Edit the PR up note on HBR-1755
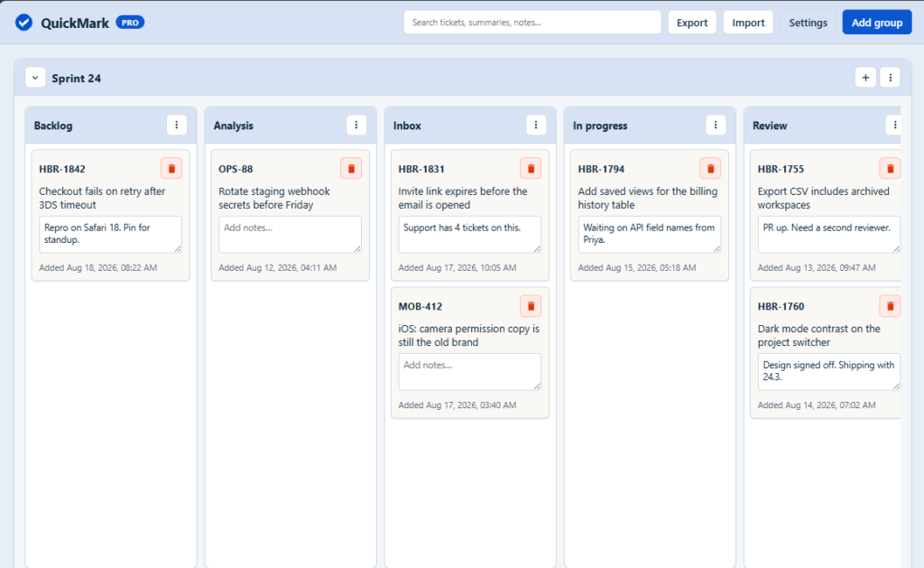The width and height of the screenshot is (924, 568). click(829, 234)
